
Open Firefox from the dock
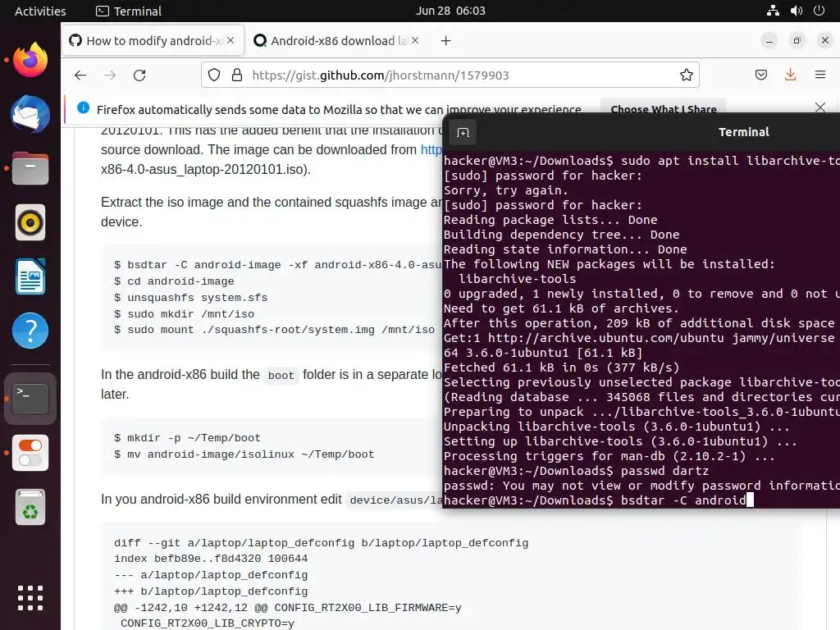pyautogui.click(x=30, y=60)
